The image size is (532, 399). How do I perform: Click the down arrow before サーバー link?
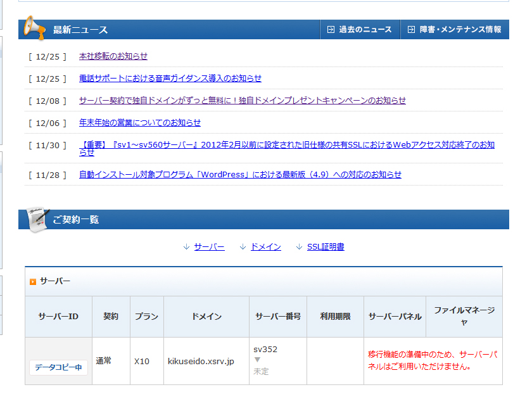(x=186, y=247)
